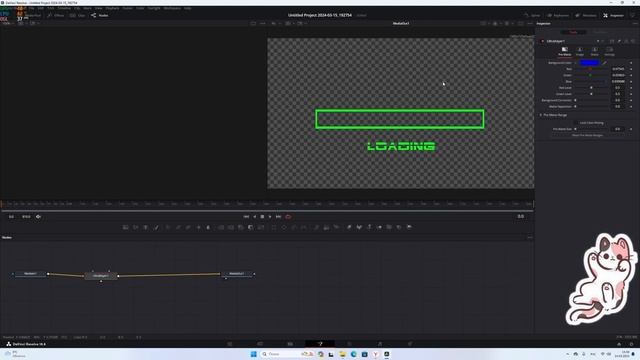Viewport: 640px width, 360px height.
Task: Check Lock Color Picking checkbox
Action: coord(576,123)
